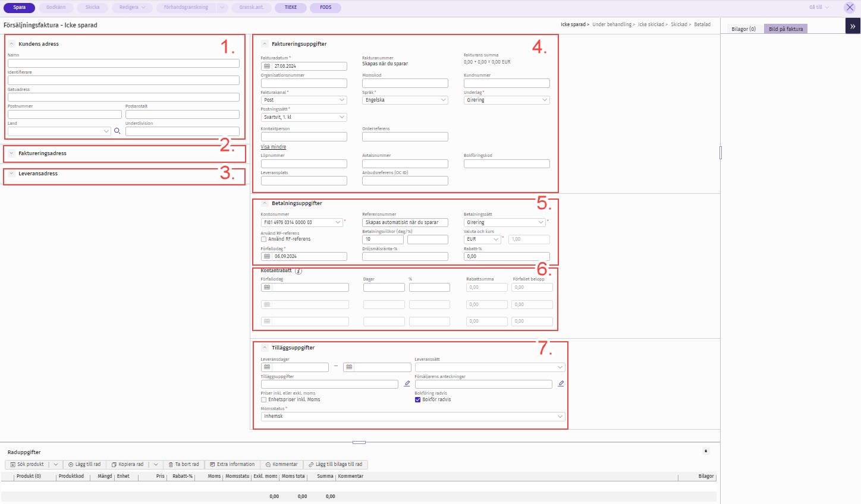Open the Fakturakanal dropdown

coord(304,100)
